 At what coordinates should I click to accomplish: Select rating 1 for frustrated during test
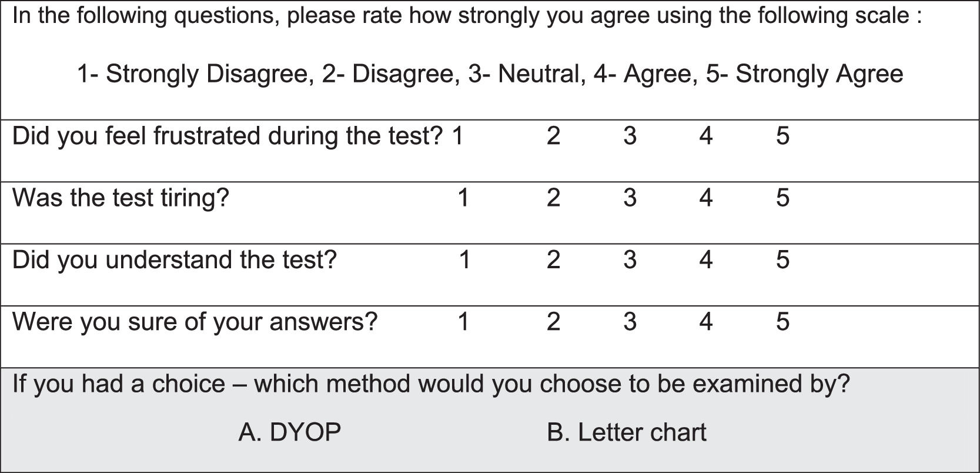click(458, 136)
